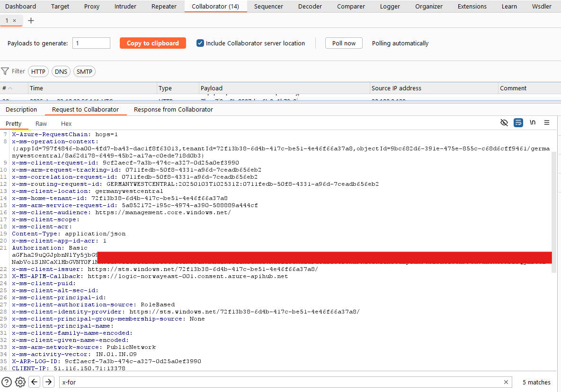Sort by the Comment column header
Image resolution: width=561 pixels, height=392 pixels.
[x=529, y=88]
